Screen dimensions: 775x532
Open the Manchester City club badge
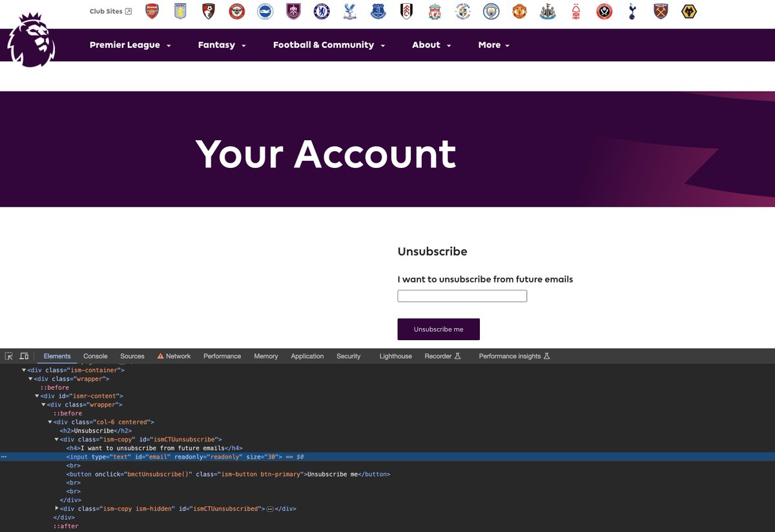pyautogui.click(x=491, y=11)
